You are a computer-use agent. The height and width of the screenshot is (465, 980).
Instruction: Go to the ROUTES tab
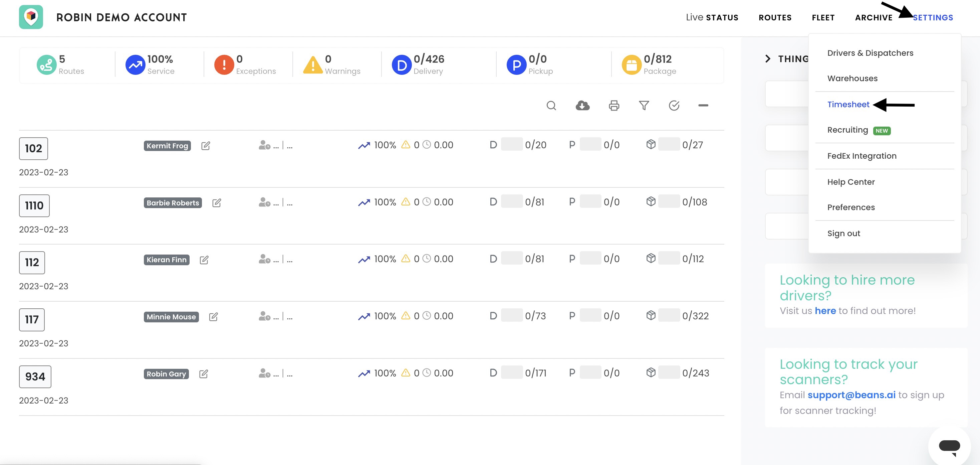[x=775, y=17]
